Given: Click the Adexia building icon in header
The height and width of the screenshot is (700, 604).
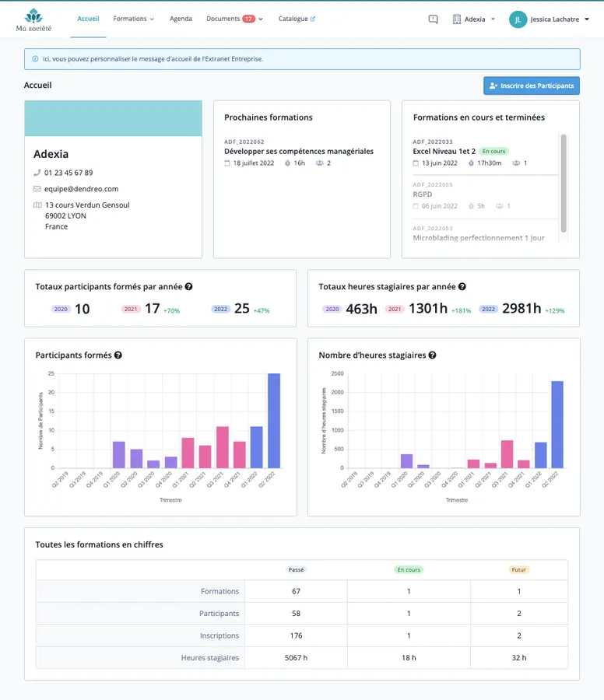Looking at the screenshot, I should tap(457, 19).
